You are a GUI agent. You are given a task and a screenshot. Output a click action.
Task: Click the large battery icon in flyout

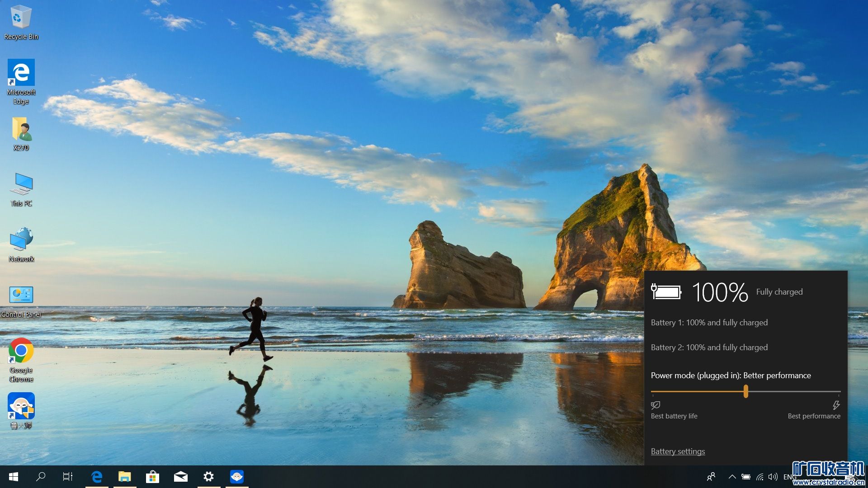click(x=666, y=292)
